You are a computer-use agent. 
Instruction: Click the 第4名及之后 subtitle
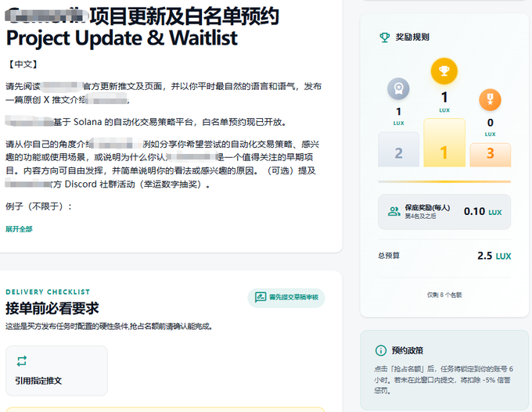tap(420, 217)
